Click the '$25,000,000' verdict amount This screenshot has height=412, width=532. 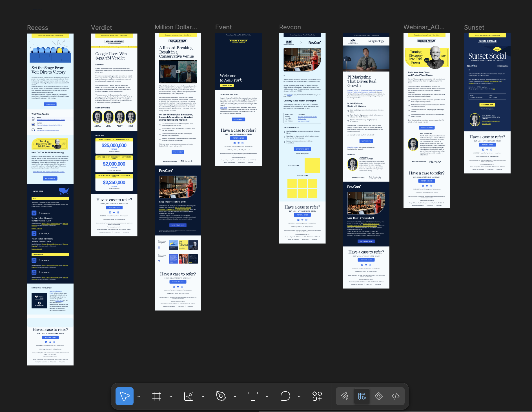coord(114,145)
